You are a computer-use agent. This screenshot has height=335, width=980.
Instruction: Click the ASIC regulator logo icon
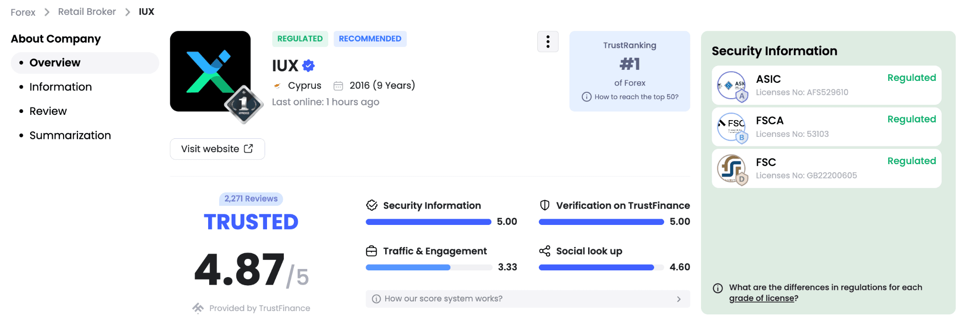[731, 85]
